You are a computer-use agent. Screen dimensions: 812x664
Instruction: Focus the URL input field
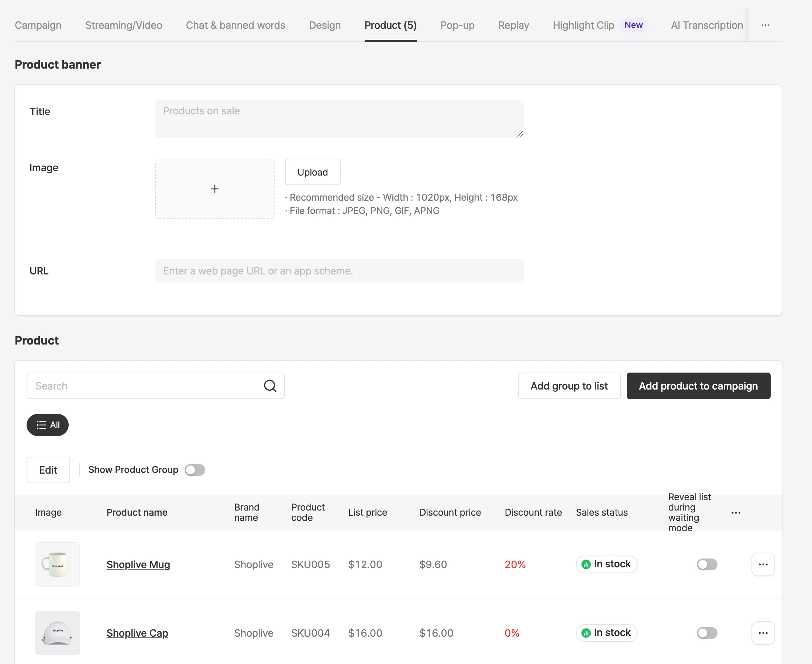point(340,271)
